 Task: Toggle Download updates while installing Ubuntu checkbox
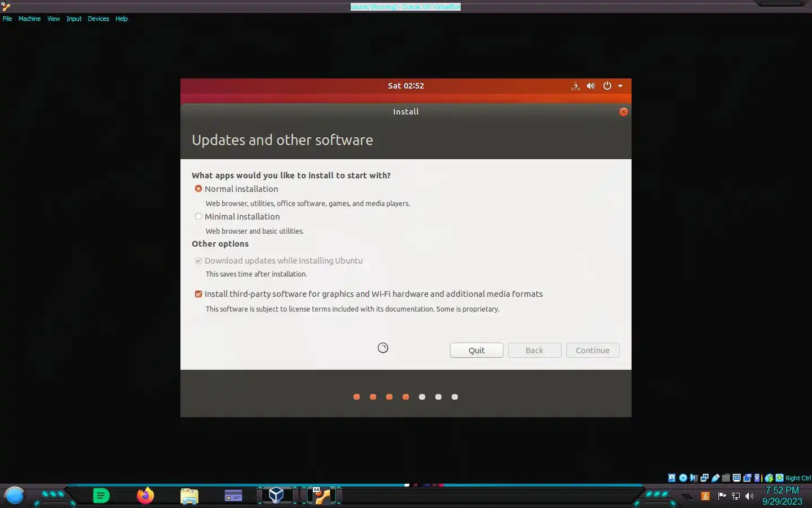pos(198,261)
